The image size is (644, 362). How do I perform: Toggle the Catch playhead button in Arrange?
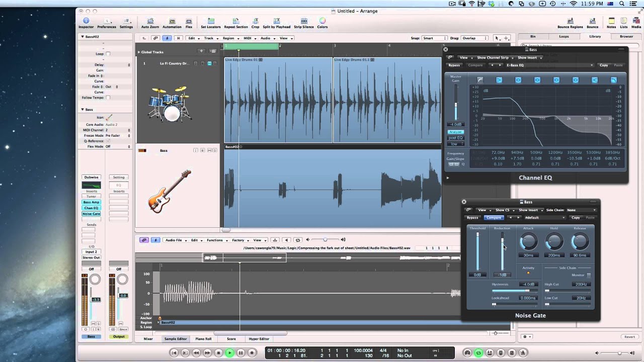pyautogui.click(x=167, y=38)
